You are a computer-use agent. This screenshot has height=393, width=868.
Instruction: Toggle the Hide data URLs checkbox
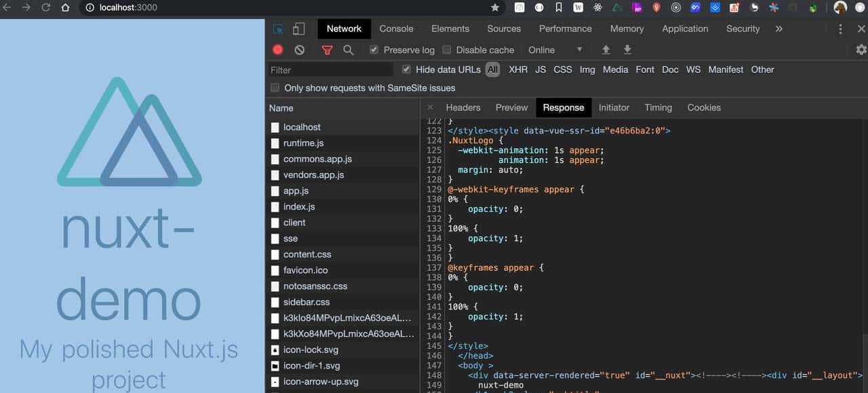coord(406,69)
